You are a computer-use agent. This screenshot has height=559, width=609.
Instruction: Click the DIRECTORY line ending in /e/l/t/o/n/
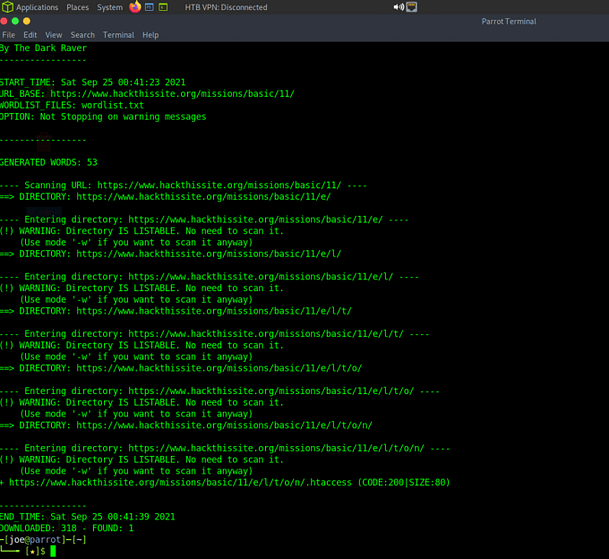pyautogui.click(x=186, y=425)
